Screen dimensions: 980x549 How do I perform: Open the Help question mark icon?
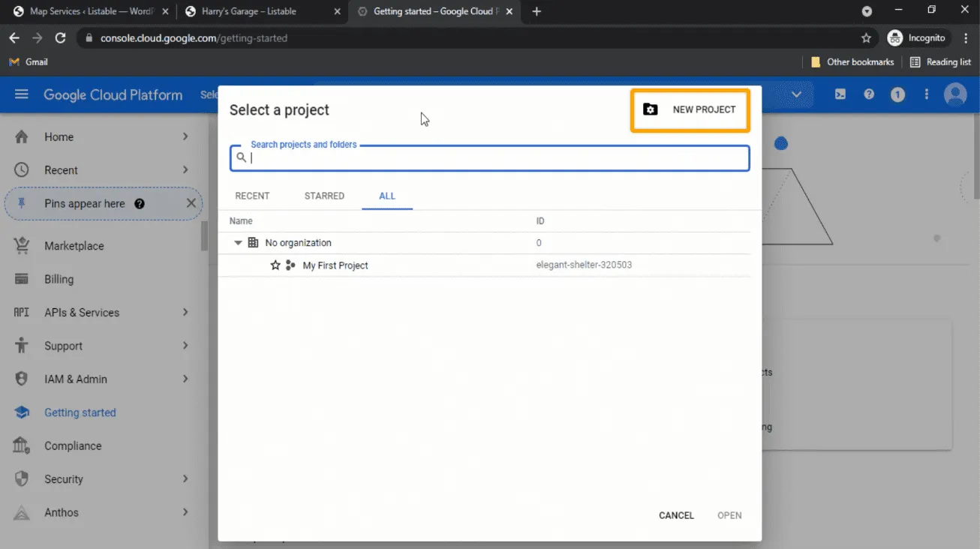(x=869, y=94)
